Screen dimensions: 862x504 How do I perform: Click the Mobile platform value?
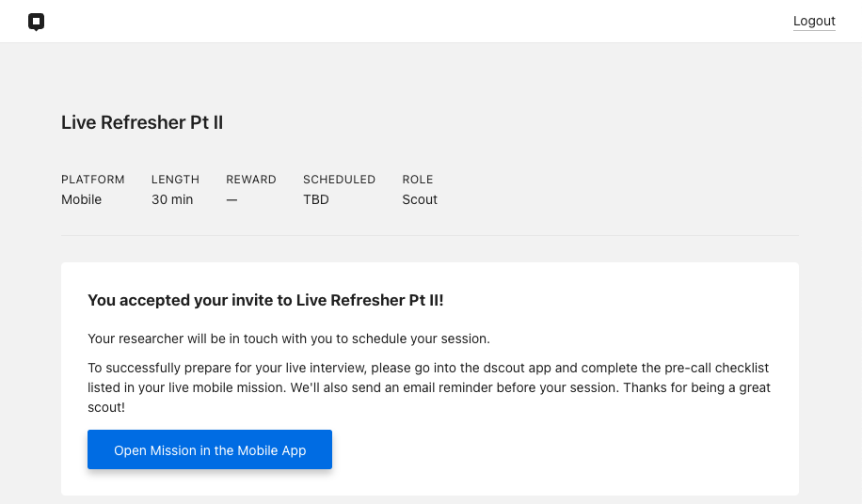(81, 199)
